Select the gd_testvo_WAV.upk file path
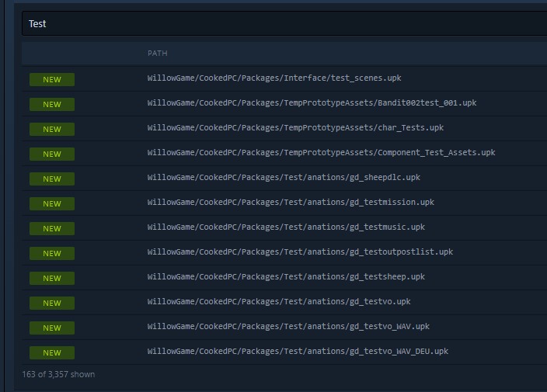The image size is (547, 392). click(x=288, y=327)
